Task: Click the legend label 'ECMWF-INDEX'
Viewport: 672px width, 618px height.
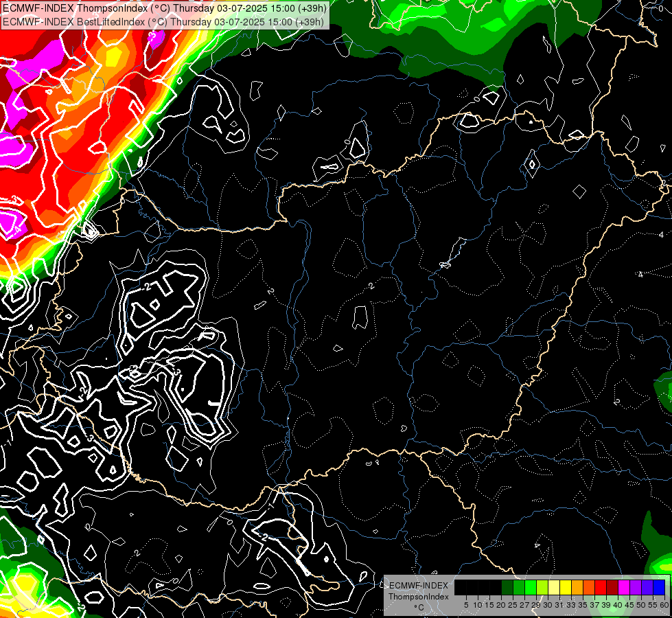Action: (x=419, y=586)
